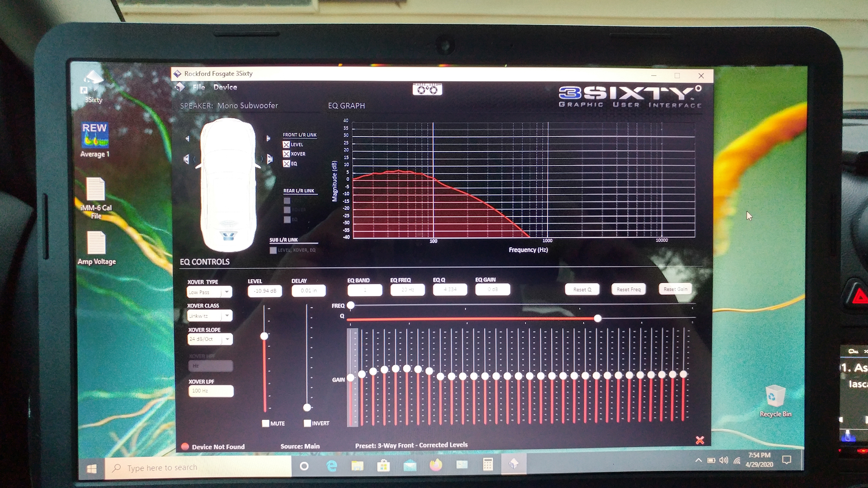
Task: Open the Amp Voltage desktop file
Action: click(x=96, y=248)
